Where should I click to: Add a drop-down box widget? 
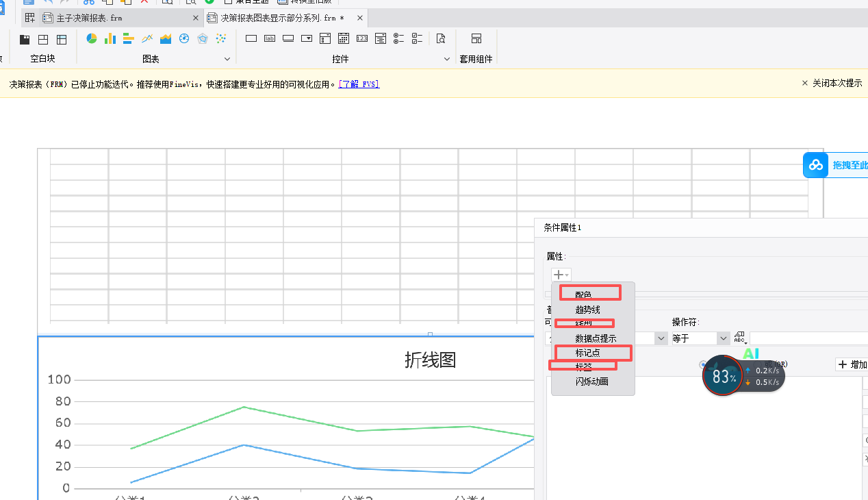[x=307, y=38]
